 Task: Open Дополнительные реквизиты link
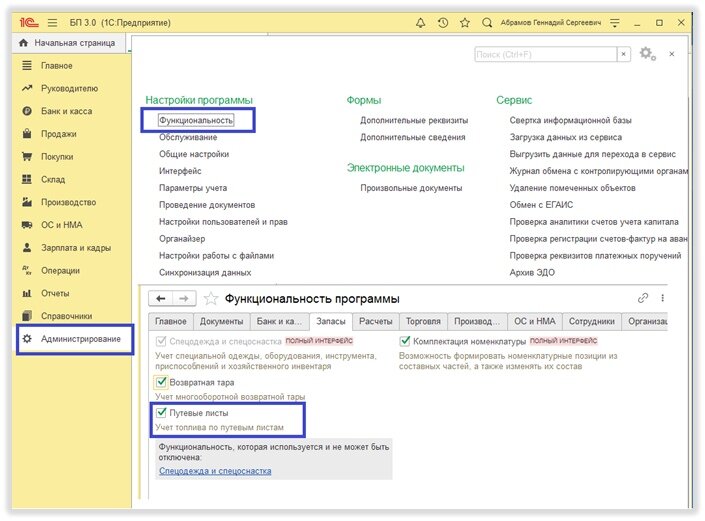tap(414, 120)
